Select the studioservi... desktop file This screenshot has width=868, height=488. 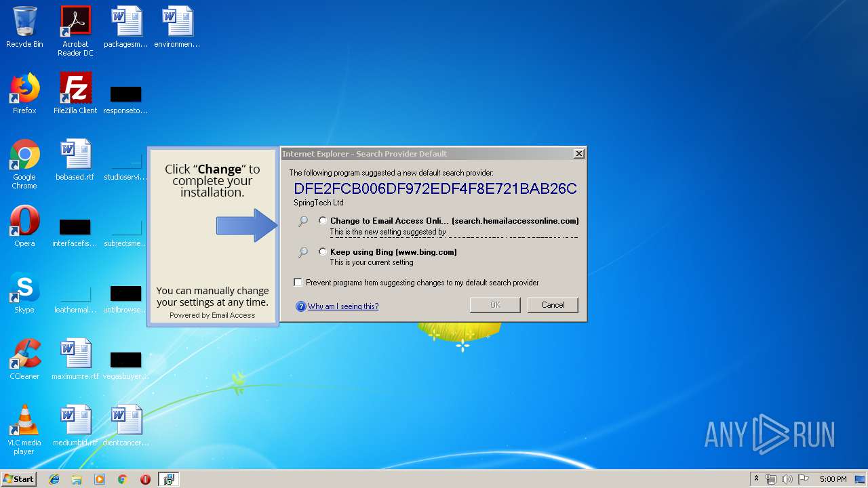[x=126, y=167]
